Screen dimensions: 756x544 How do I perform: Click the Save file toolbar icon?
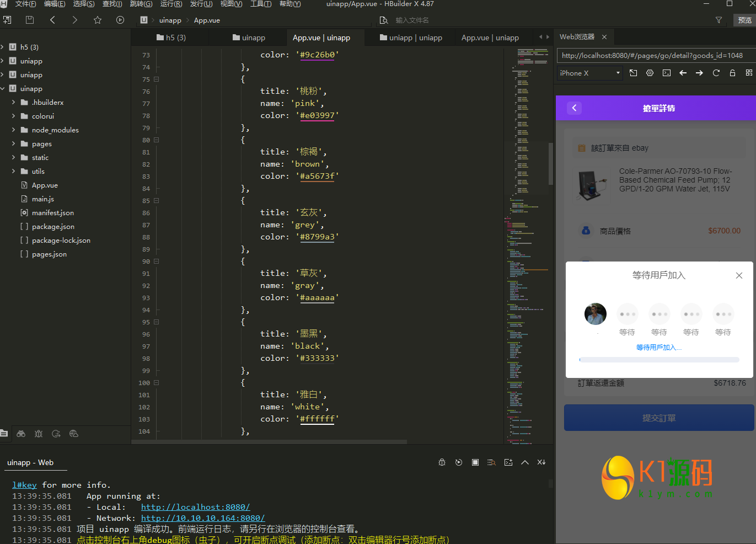point(30,20)
